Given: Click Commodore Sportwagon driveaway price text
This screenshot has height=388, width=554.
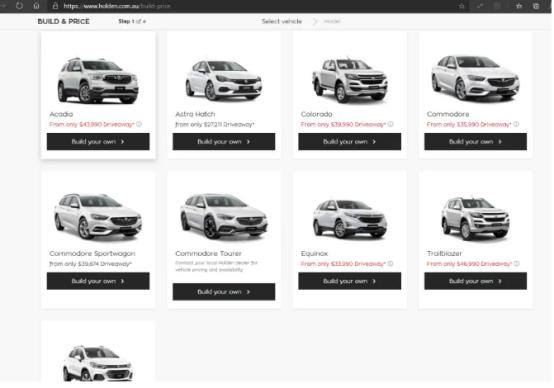Looking at the screenshot, I should tap(90, 264).
